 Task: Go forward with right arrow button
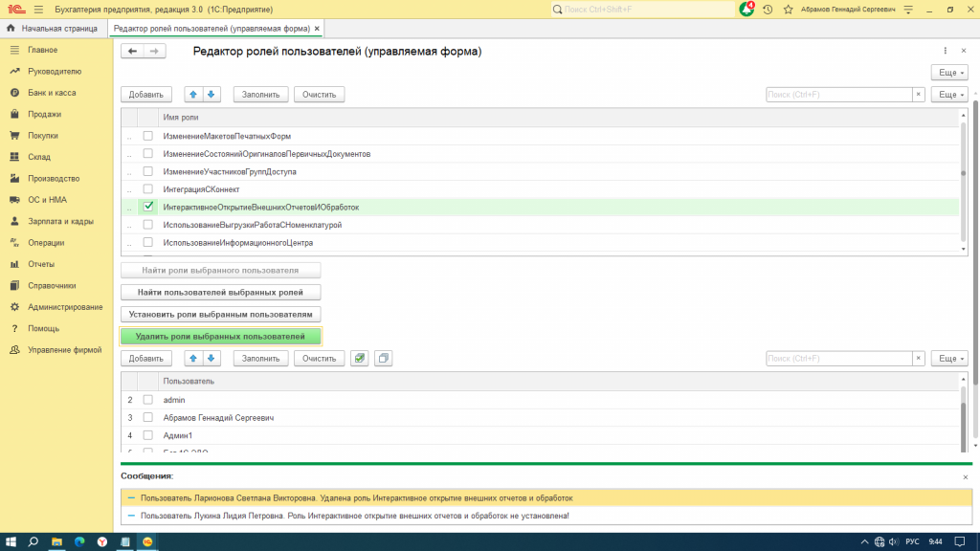click(154, 52)
